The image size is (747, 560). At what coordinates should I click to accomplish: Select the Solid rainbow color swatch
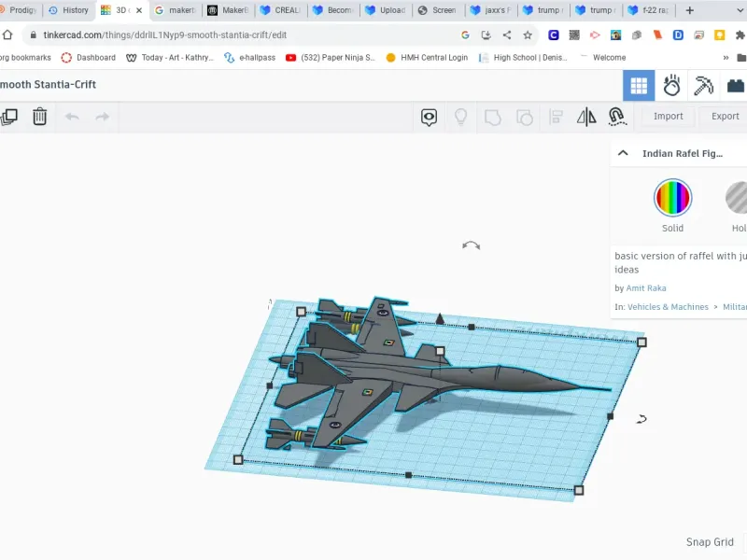coord(672,198)
